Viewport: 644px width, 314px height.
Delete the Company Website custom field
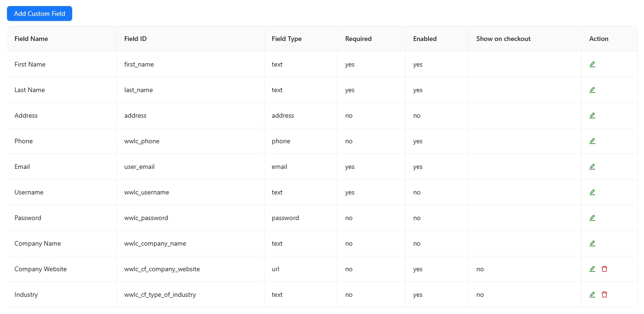pyautogui.click(x=604, y=269)
